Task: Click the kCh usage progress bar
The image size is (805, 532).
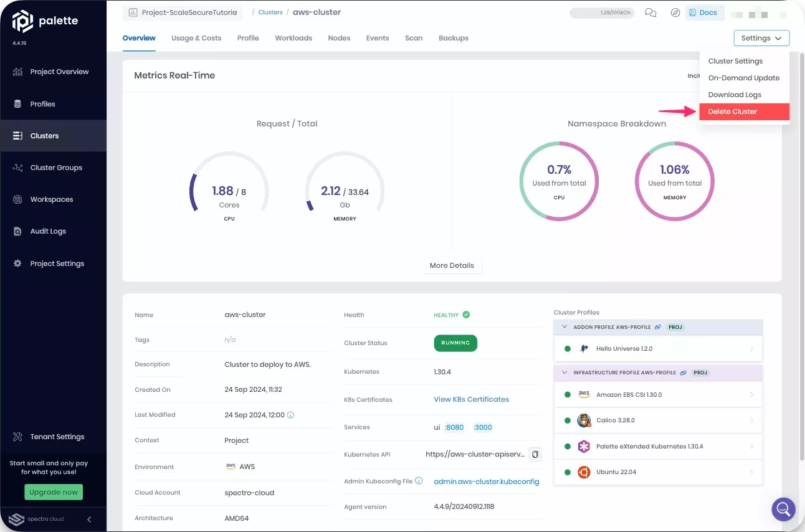Action: point(602,12)
